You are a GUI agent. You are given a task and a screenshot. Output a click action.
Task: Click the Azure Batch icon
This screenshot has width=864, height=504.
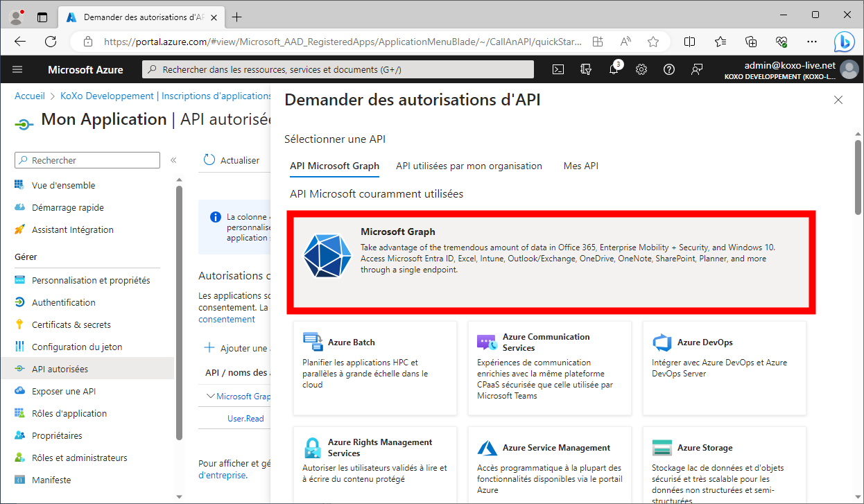point(313,342)
